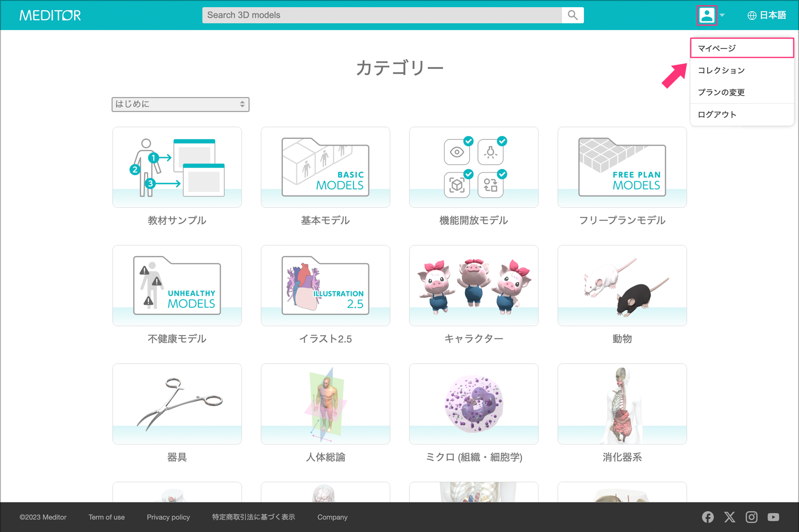Click the search magnifier icon

(573, 15)
